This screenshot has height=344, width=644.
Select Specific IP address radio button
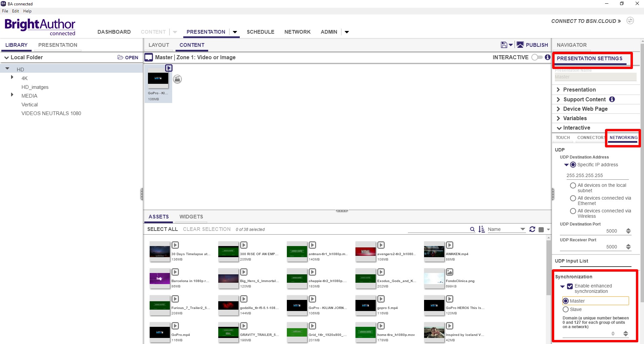click(573, 165)
